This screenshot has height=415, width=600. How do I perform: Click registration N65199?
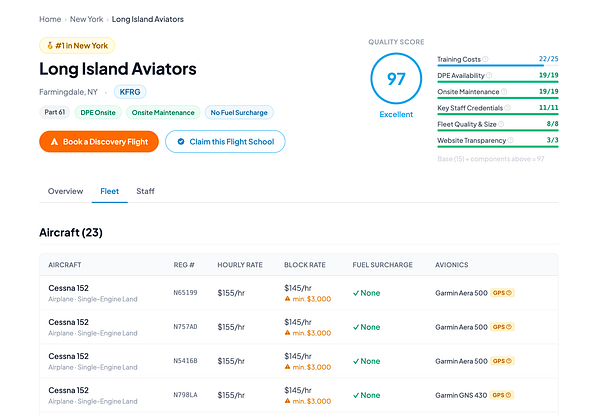click(x=185, y=293)
